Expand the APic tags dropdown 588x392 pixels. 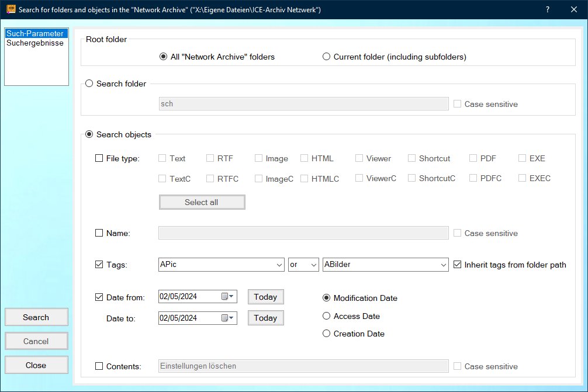(x=279, y=265)
